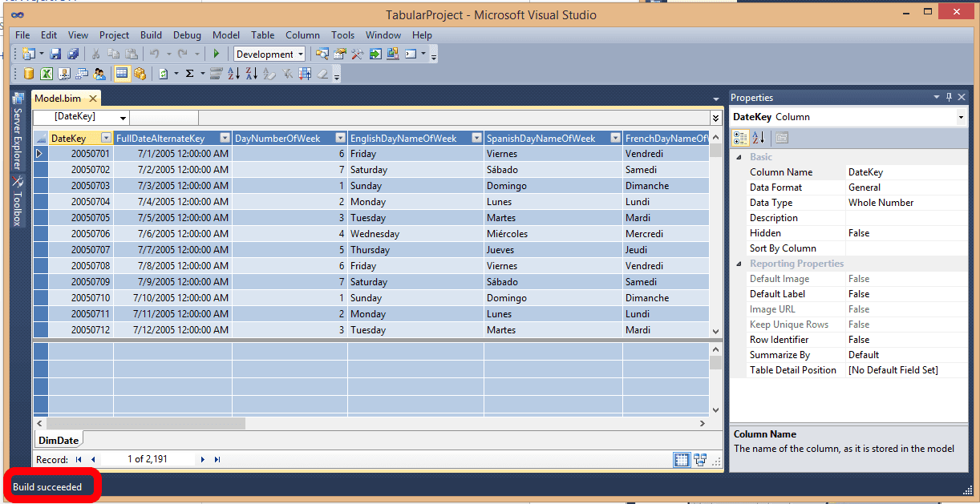Click the Cut scissors icon

(96, 54)
